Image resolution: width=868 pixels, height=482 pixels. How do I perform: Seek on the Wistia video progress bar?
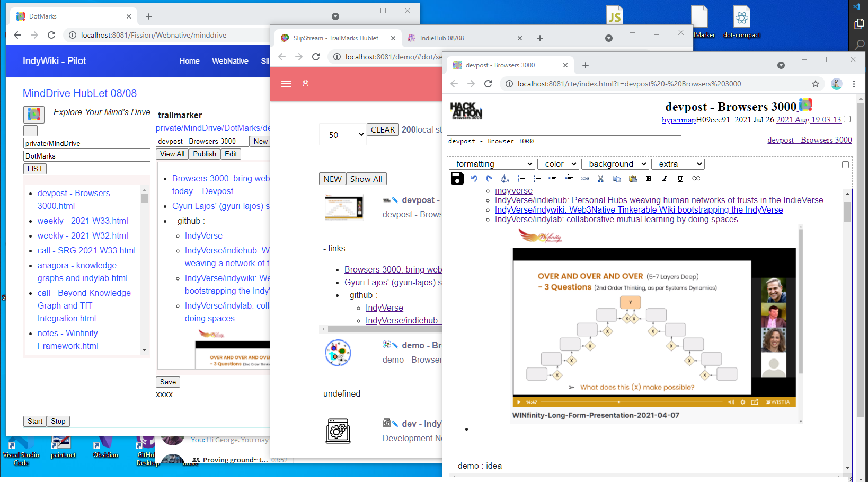(631, 402)
